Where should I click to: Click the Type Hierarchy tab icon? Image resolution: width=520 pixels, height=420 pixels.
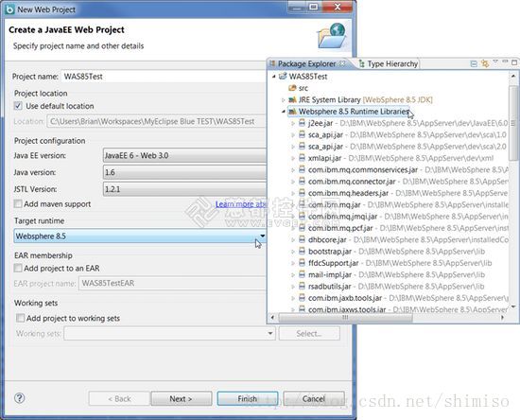click(x=361, y=63)
